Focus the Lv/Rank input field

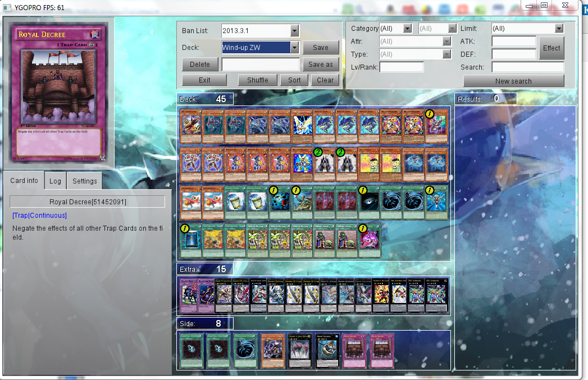[x=402, y=67]
